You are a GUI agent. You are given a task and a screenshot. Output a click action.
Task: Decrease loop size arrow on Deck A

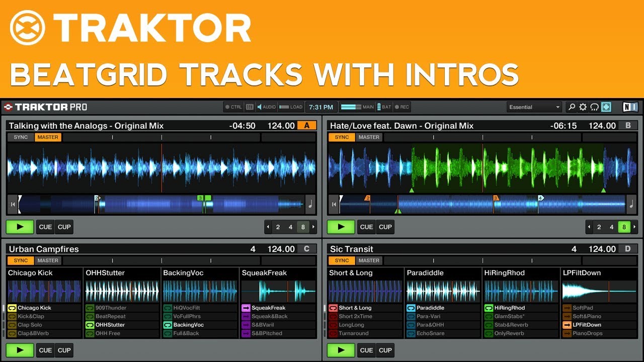click(268, 227)
